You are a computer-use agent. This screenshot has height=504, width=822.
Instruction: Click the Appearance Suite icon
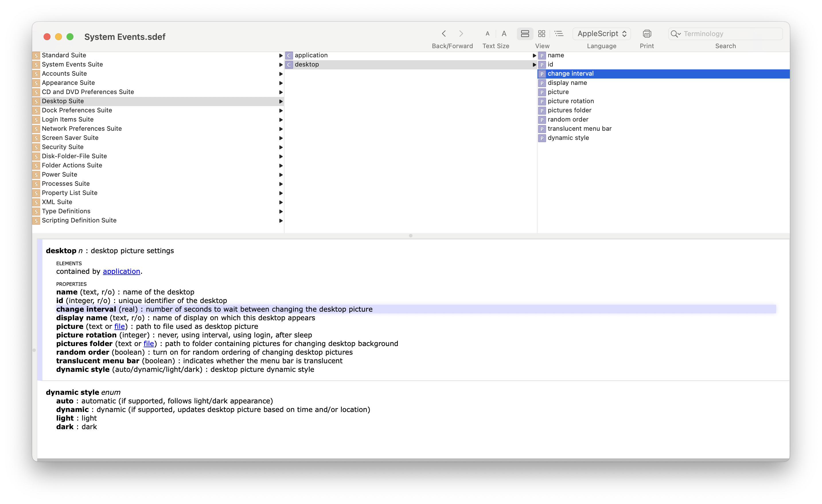[36, 83]
